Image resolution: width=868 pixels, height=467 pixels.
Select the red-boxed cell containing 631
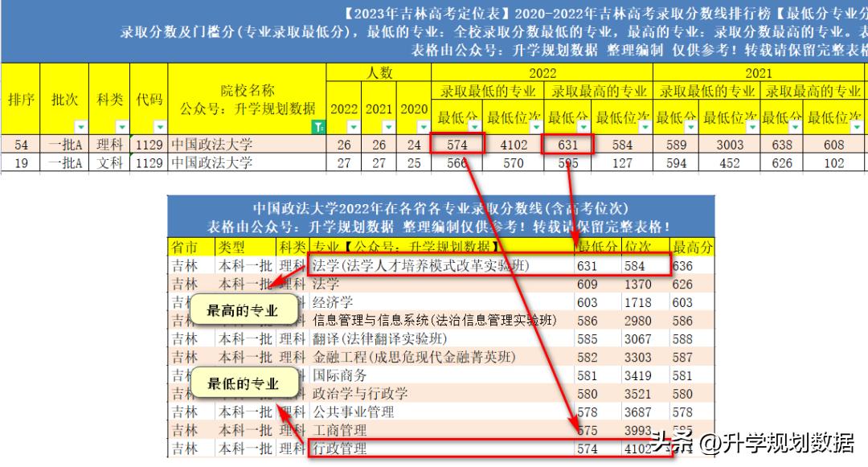[569, 145]
